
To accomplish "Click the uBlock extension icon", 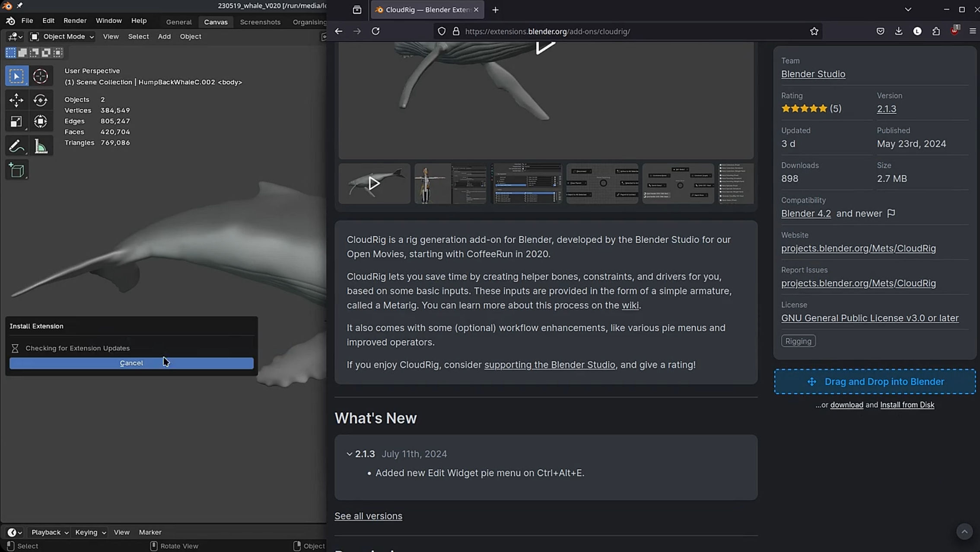I will [x=955, y=31].
